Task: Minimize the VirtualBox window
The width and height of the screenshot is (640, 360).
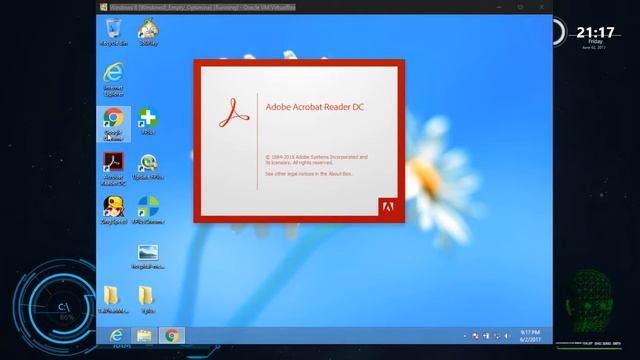Action: pyautogui.click(x=499, y=7)
